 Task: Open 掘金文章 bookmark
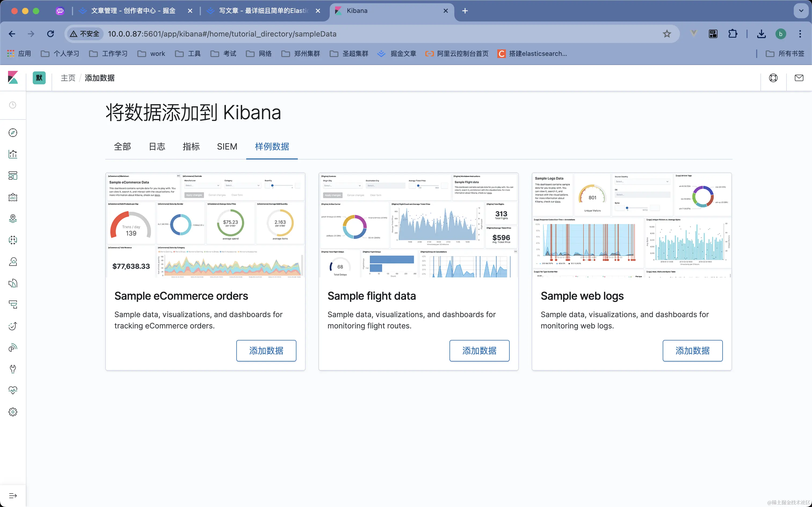pos(397,54)
